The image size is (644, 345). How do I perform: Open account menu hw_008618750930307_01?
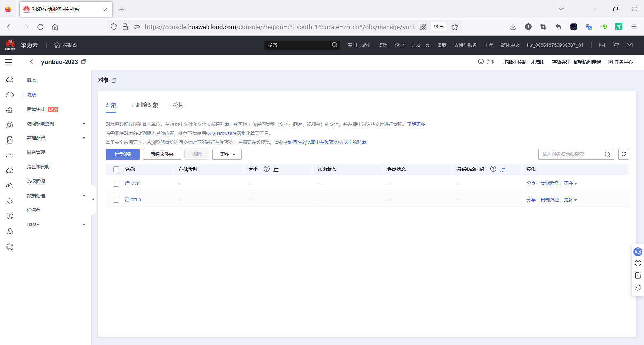(555, 45)
